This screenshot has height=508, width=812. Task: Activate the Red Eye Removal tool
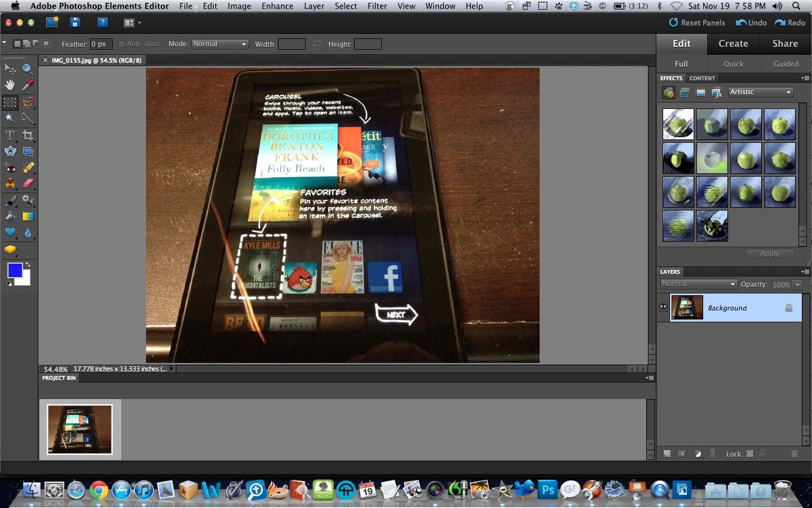coord(10,168)
